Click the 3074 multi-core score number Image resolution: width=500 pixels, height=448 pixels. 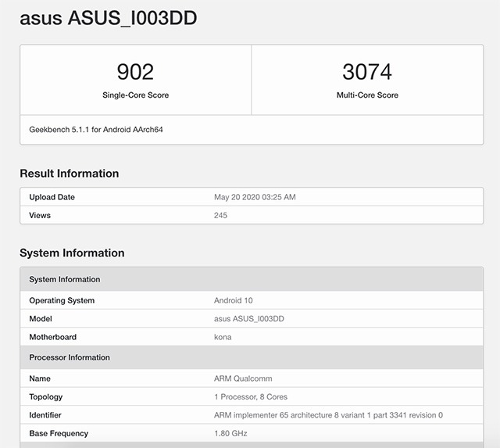[x=367, y=72]
